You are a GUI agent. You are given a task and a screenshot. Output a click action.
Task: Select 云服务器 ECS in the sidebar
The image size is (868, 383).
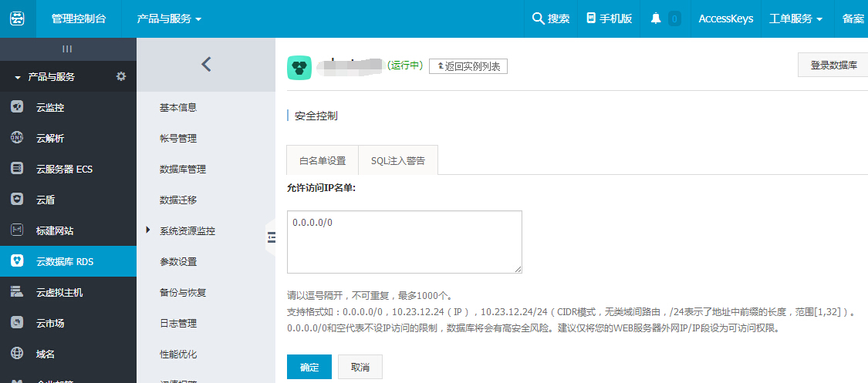coord(64,169)
